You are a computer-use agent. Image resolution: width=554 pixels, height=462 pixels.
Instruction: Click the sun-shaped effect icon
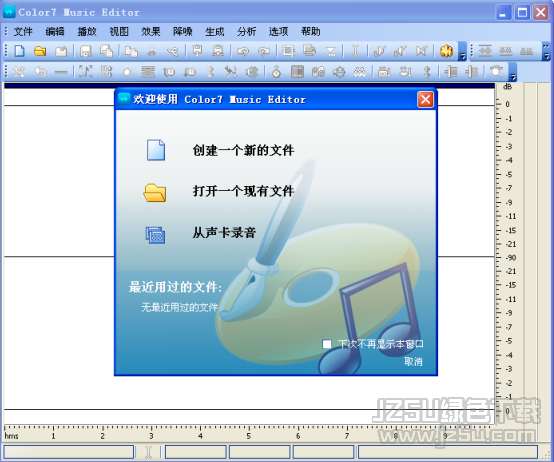coord(127,72)
